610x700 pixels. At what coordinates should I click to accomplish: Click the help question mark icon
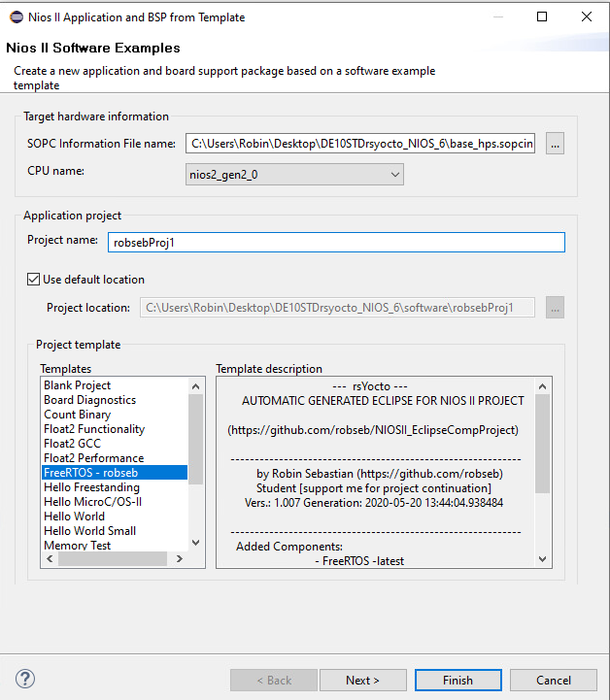[x=26, y=680]
